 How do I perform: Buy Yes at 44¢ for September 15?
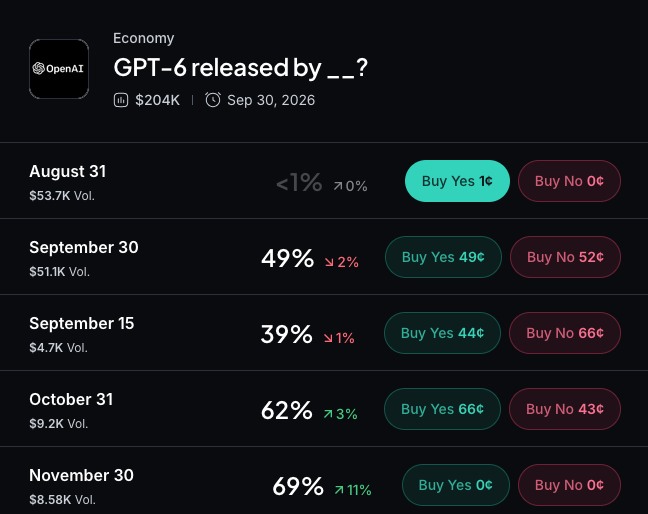point(442,333)
